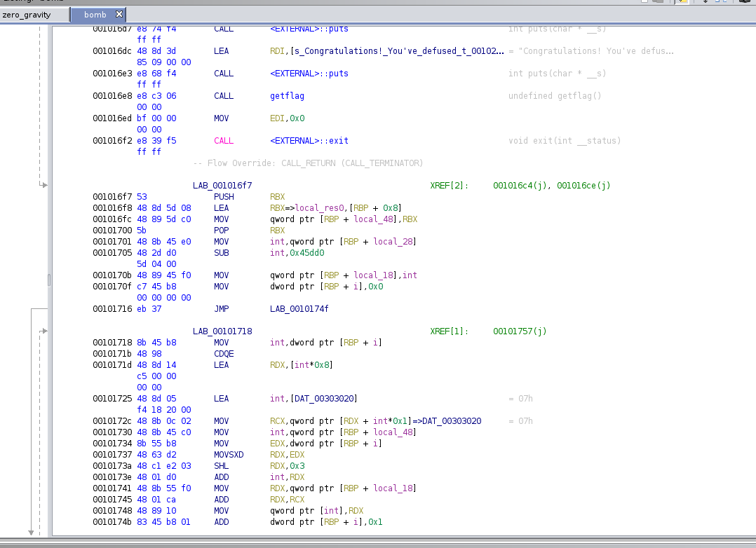Select address 00101748
The height and width of the screenshot is (548, 756).
pyautogui.click(x=112, y=511)
